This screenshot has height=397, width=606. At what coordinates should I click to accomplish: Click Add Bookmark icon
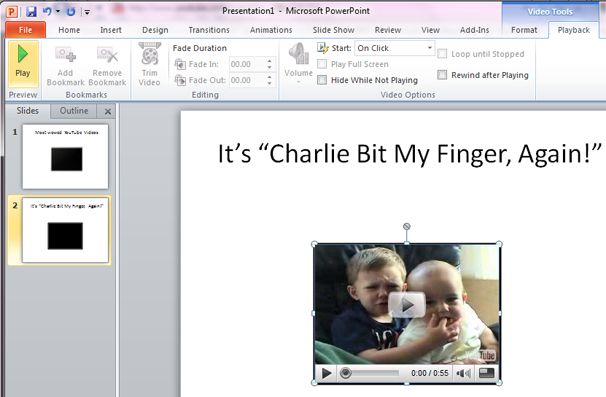point(65,55)
